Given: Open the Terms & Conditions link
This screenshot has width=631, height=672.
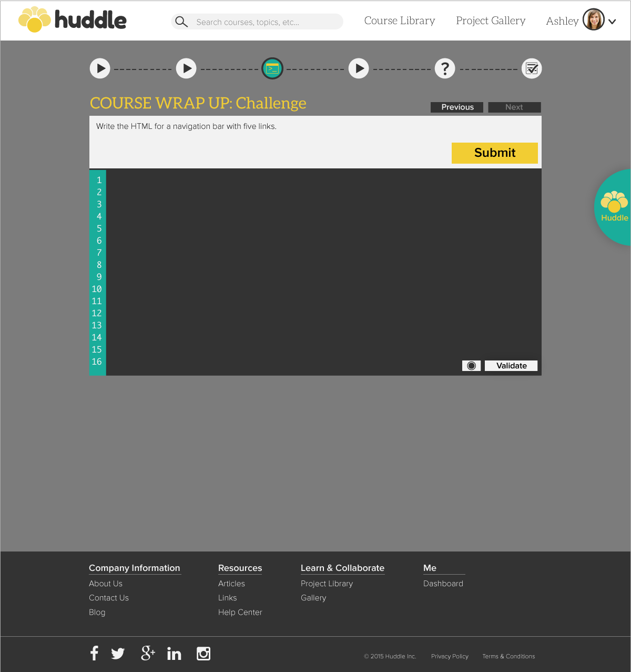Looking at the screenshot, I should point(508,656).
